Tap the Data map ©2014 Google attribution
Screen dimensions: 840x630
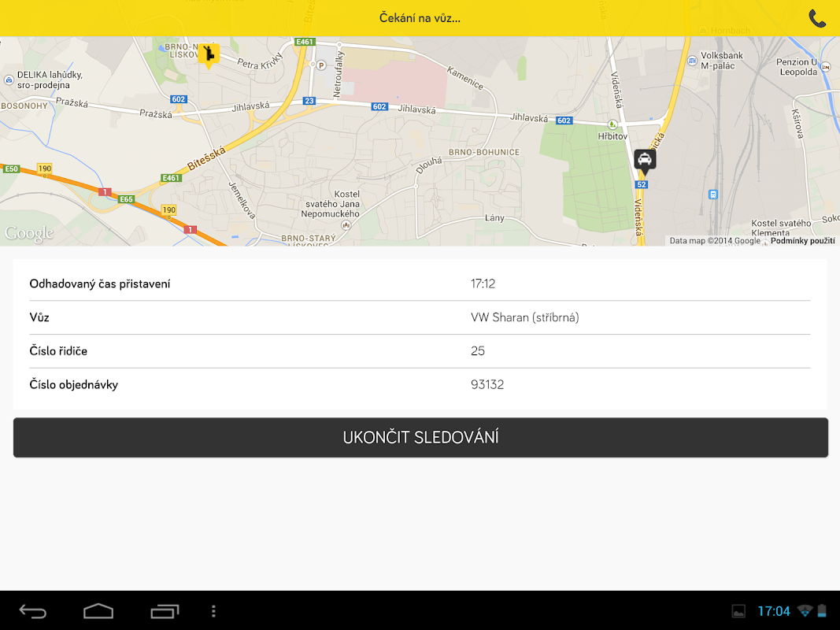[x=715, y=241]
